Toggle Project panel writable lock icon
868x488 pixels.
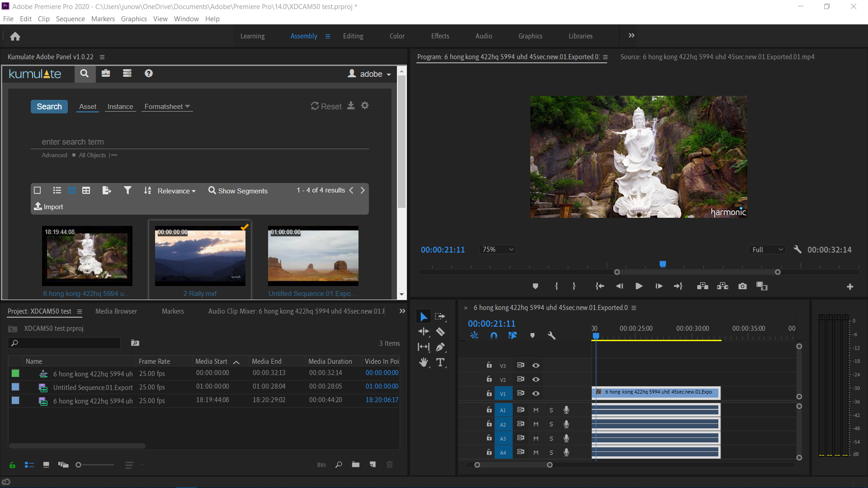(x=12, y=465)
